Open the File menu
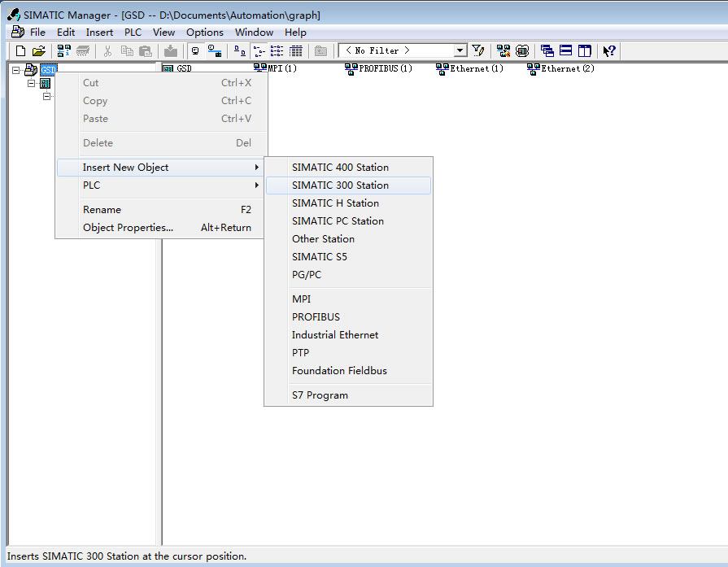Viewport: 728px width, 567px height. coord(37,32)
